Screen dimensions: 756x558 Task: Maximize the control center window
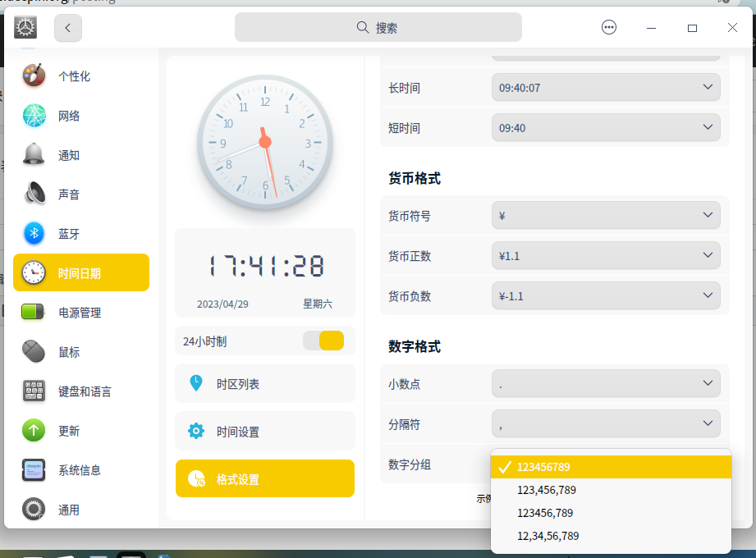tap(692, 28)
